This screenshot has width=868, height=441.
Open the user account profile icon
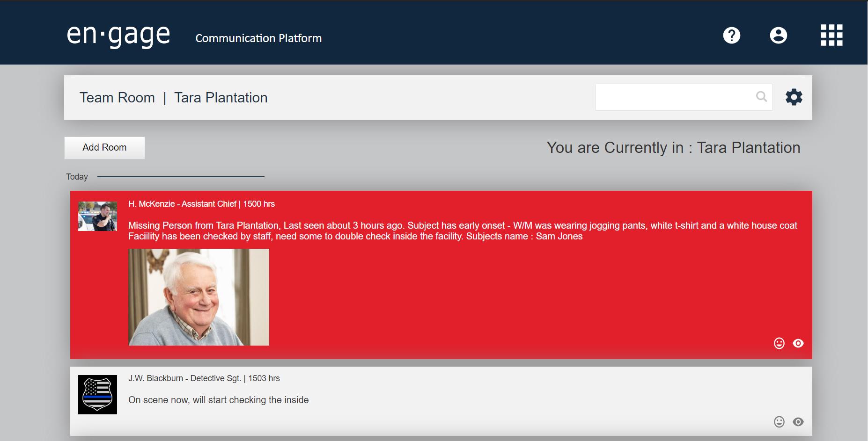click(778, 36)
